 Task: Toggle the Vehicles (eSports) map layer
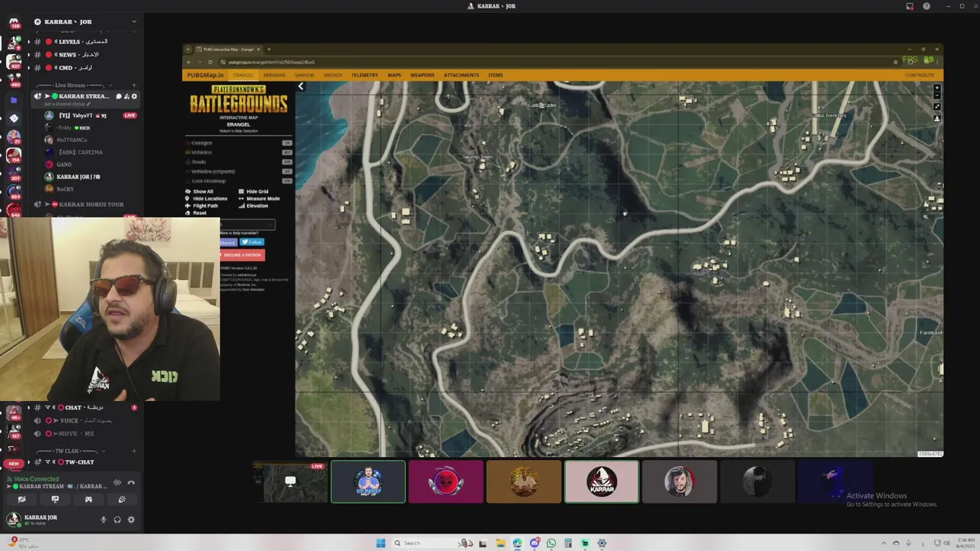click(x=239, y=171)
